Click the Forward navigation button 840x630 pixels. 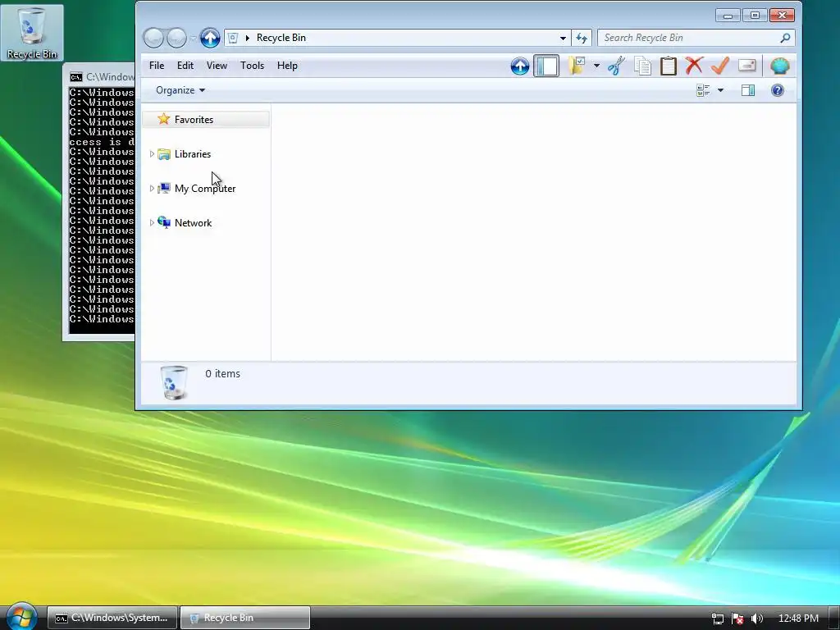177,38
